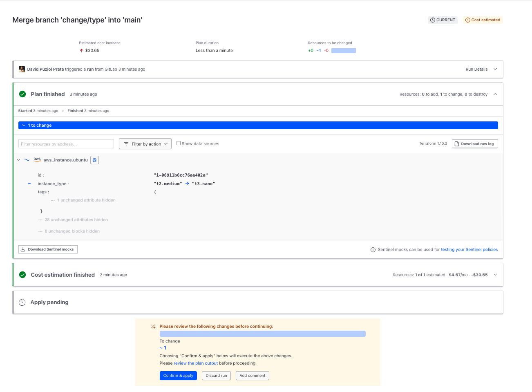Click the info icon beside Sentinel mocks text
Viewport: 532px width, 392px height.
click(x=373, y=250)
